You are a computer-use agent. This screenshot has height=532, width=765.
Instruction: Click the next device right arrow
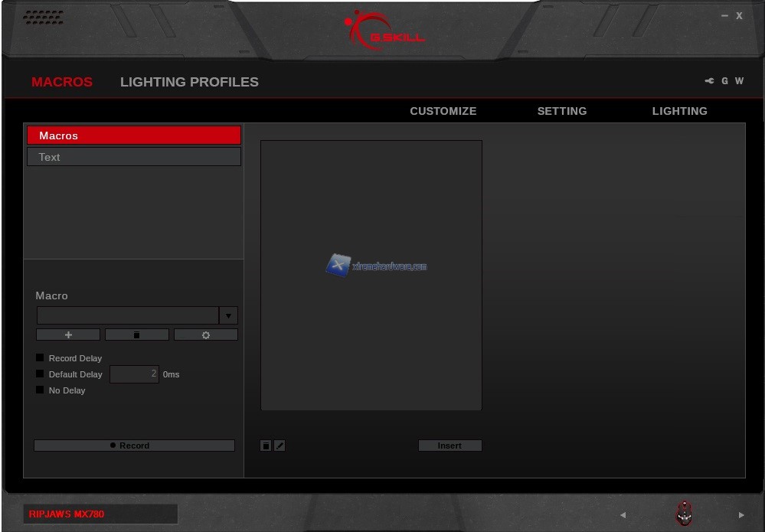coord(740,515)
